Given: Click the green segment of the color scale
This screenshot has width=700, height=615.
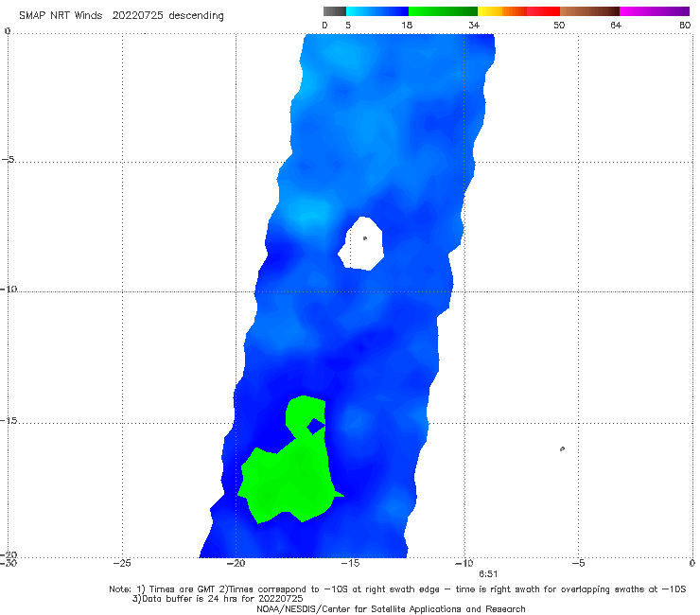Looking at the screenshot, I should click(443, 11).
